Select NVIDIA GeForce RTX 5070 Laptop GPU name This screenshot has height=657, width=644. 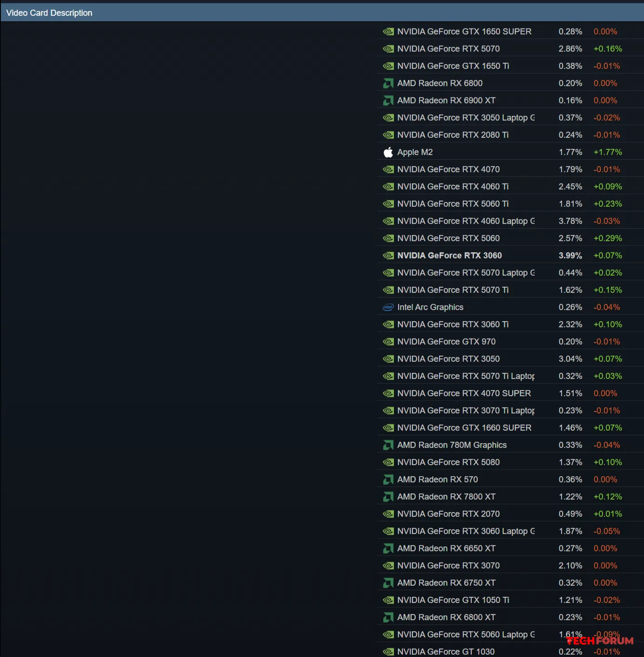(466, 273)
